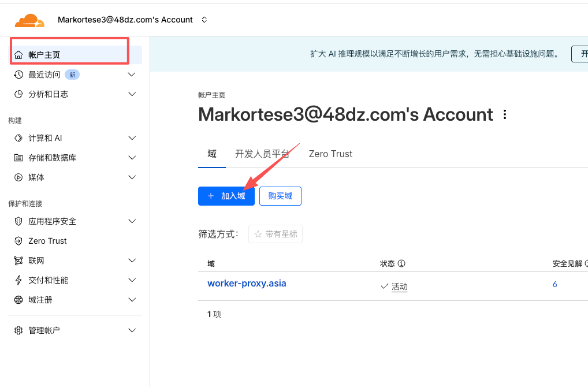The height and width of the screenshot is (387, 588).
Task: Open the account switcher next to account name
Action: [x=204, y=20]
